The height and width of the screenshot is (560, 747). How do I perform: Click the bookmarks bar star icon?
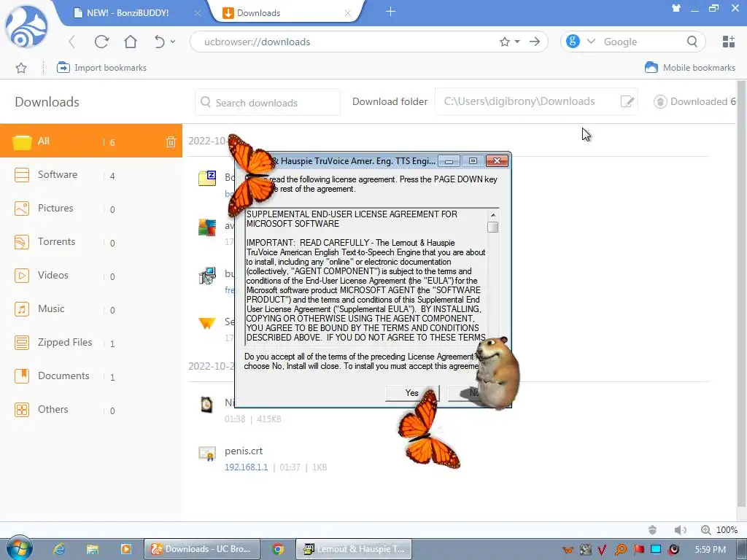click(21, 68)
